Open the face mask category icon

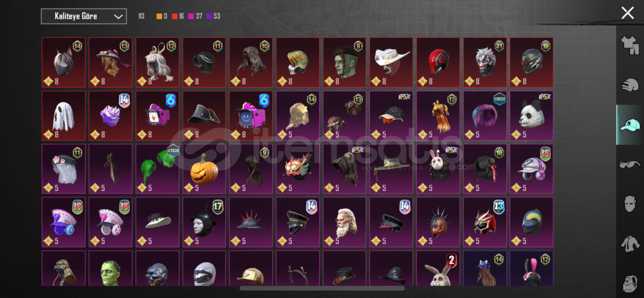coord(630,204)
